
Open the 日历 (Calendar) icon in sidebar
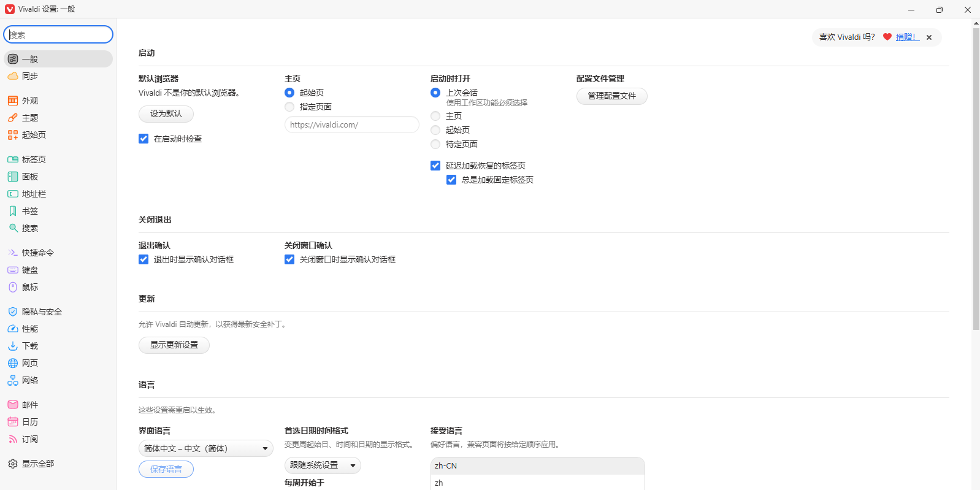coord(12,422)
